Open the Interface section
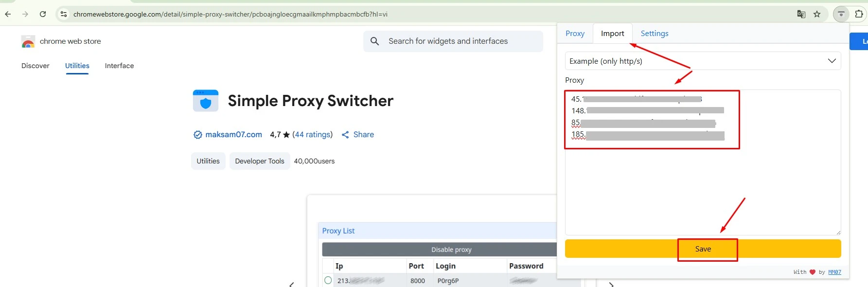Screen dimensions: 868x287 tap(119, 66)
